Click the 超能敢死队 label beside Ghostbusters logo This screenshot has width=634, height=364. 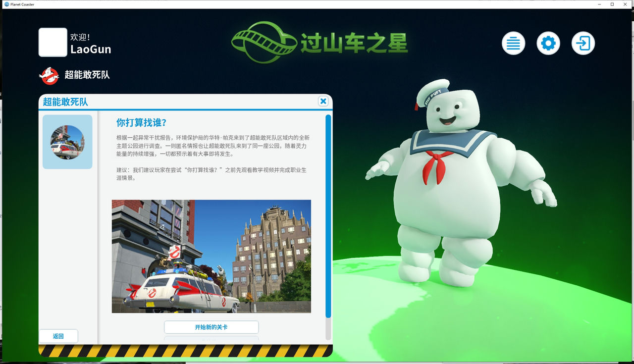(87, 75)
